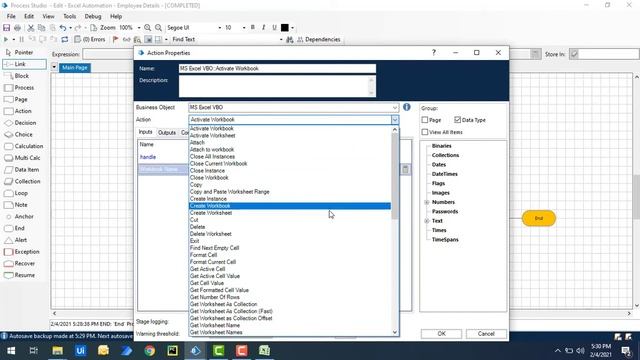Select the Link tool
This screenshot has height=360, width=640.
pos(24,64)
